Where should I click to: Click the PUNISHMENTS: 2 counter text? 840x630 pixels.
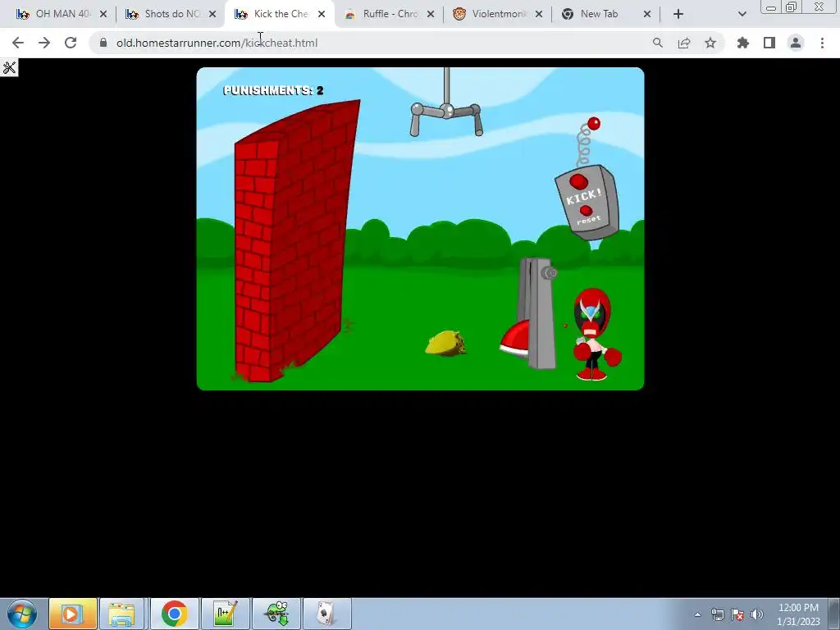[x=273, y=90]
